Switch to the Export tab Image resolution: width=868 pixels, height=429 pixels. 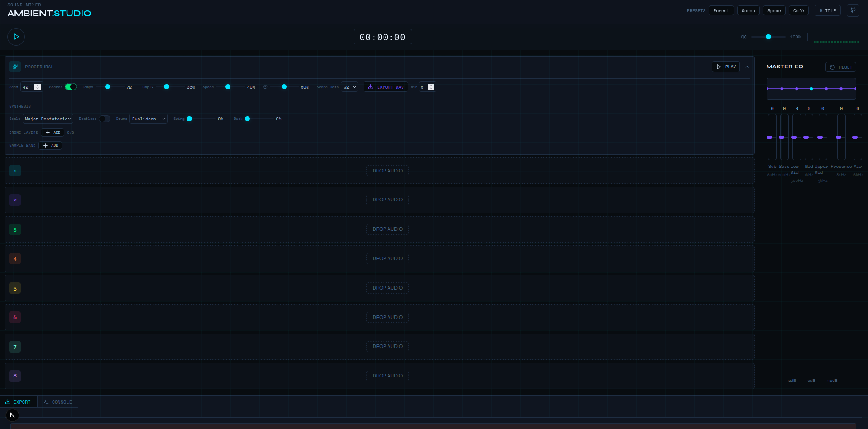(18, 402)
